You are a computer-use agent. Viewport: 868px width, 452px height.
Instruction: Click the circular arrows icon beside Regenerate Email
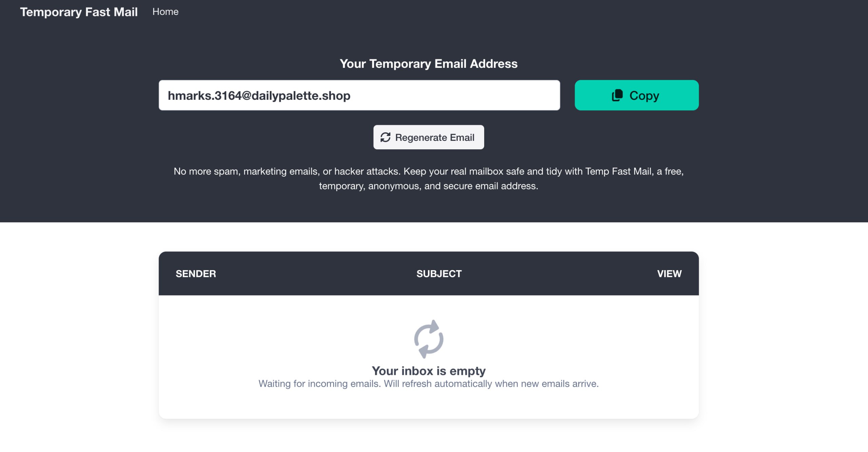click(386, 137)
